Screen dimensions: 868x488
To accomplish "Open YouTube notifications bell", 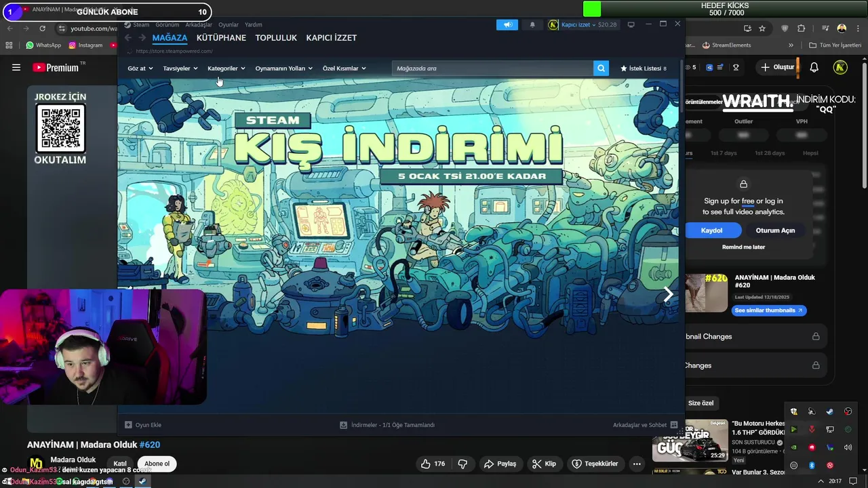I will pos(814,67).
